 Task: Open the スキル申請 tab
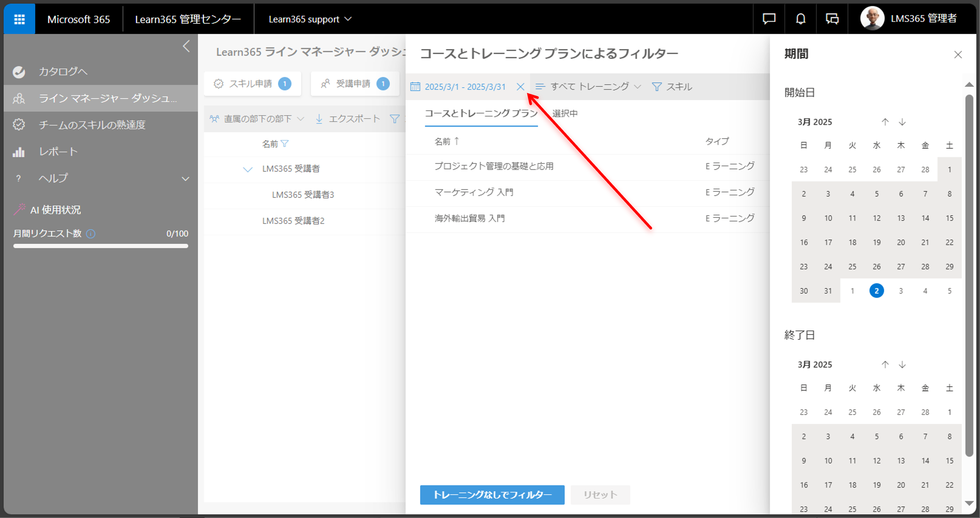click(x=252, y=84)
